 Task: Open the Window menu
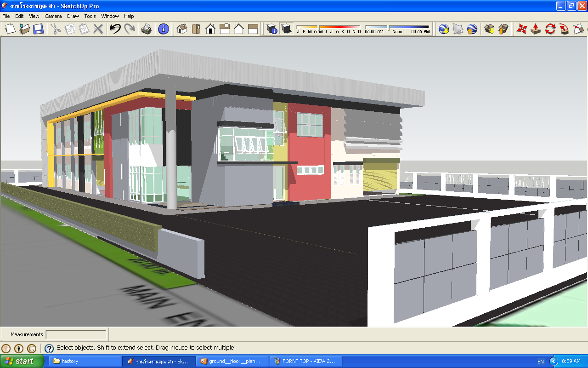coord(110,16)
